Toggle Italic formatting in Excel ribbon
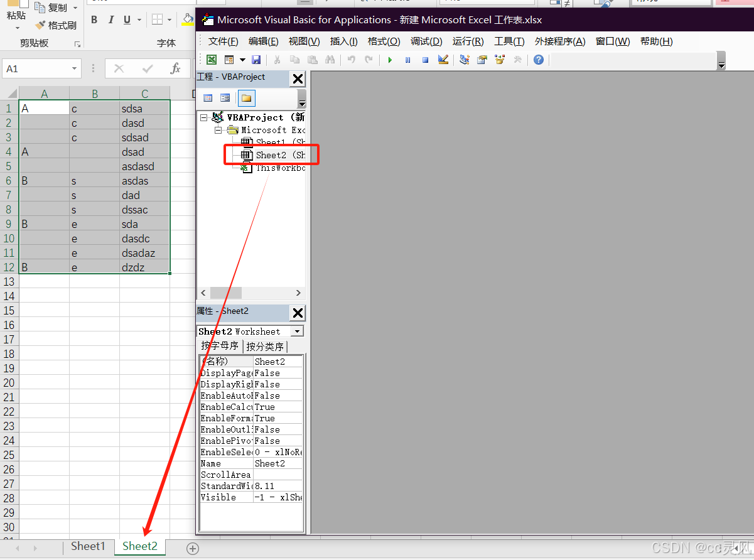 (x=111, y=20)
